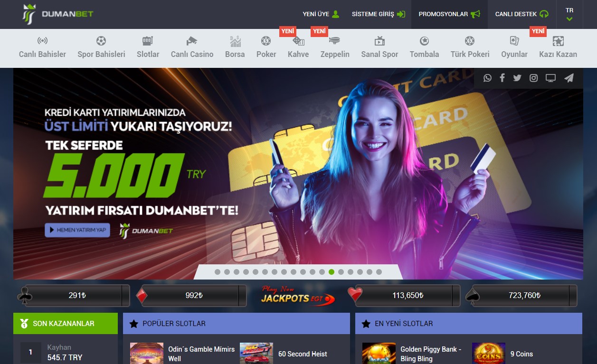
Task: Click the spades jackpot suit icon
Action: pyautogui.click(x=473, y=295)
